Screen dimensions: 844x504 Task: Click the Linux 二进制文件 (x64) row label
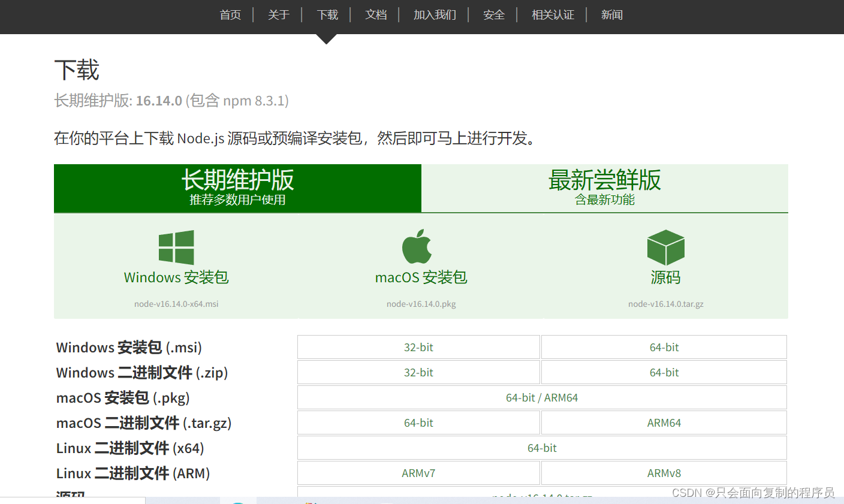click(x=130, y=448)
